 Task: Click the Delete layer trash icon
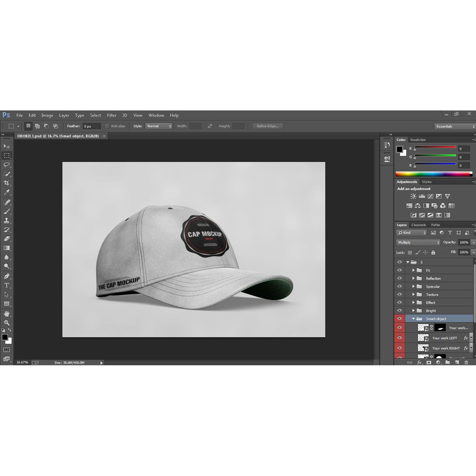(x=466, y=362)
